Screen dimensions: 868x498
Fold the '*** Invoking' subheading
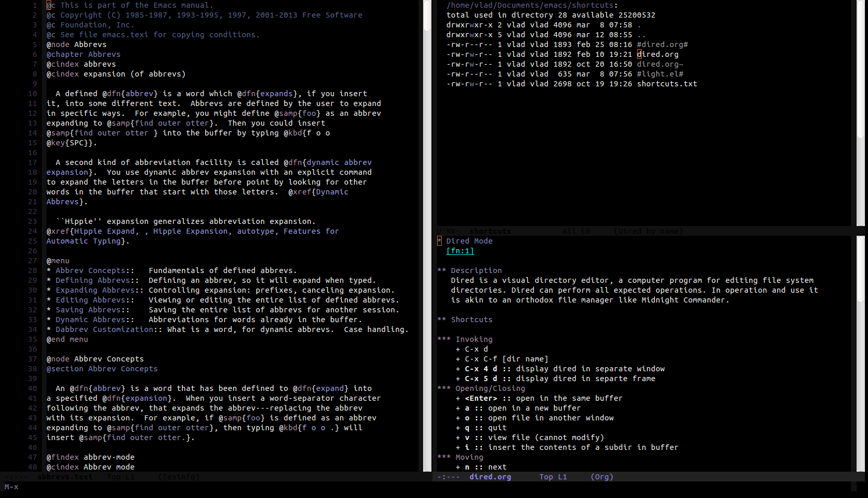[x=464, y=339]
